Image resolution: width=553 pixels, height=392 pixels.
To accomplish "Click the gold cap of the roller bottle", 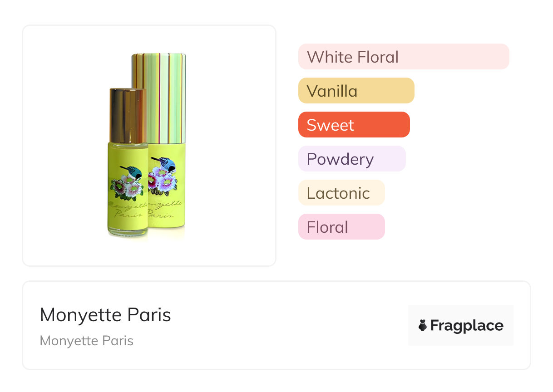I will click(x=128, y=115).
